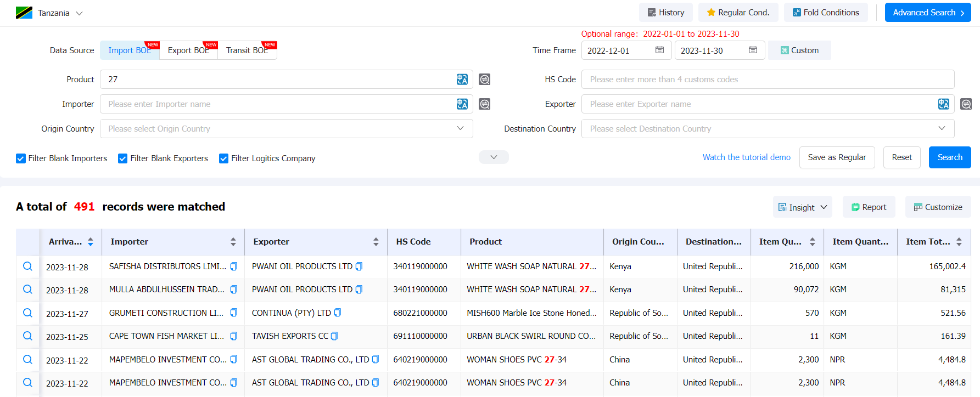980x397 pixels.
Task: Sort the Item Total column
Action: [x=959, y=242]
